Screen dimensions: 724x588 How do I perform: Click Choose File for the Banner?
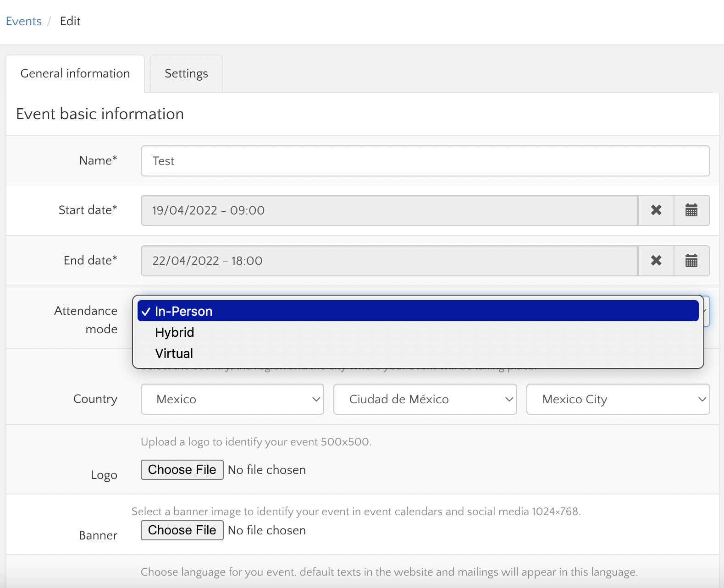pyautogui.click(x=182, y=530)
